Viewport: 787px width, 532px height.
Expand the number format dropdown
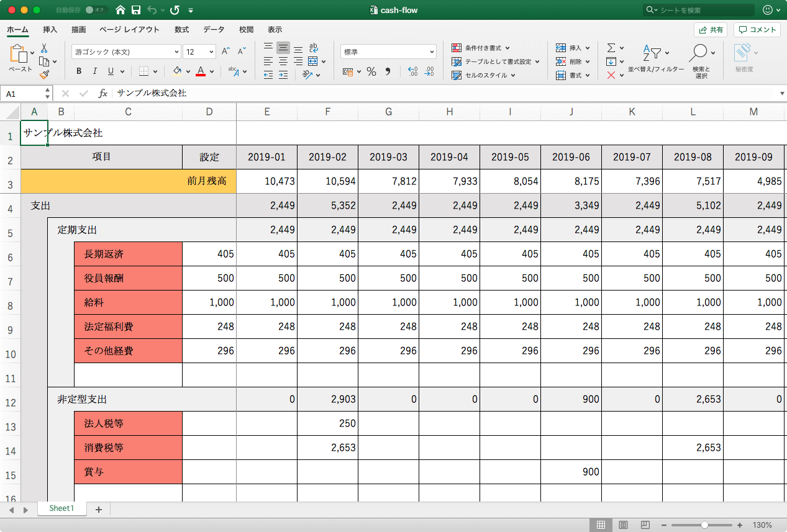pos(432,52)
